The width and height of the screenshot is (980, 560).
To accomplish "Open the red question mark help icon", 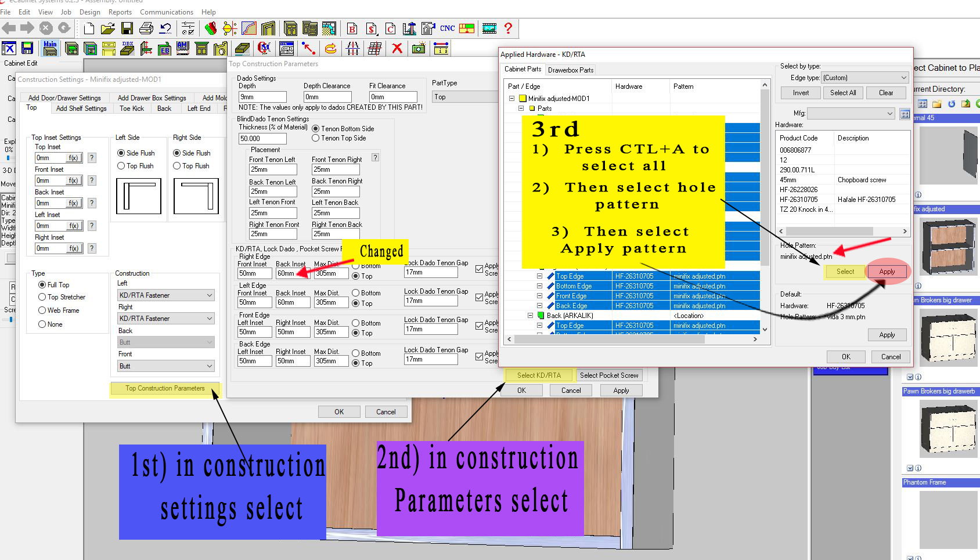I will [x=508, y=28].
